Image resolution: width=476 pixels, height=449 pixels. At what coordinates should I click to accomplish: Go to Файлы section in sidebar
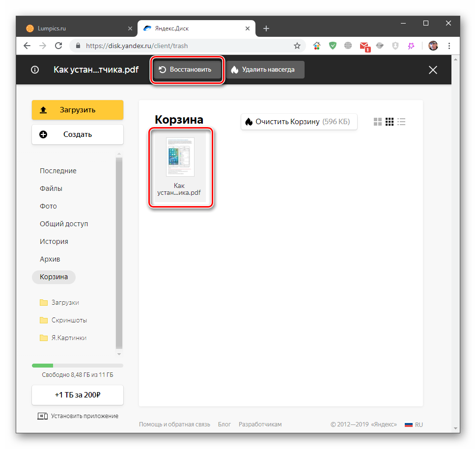[x=51, y=188]
